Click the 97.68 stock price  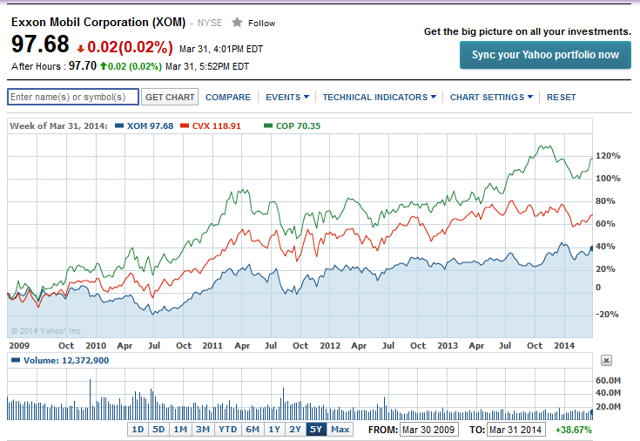(x=40, y=44)
